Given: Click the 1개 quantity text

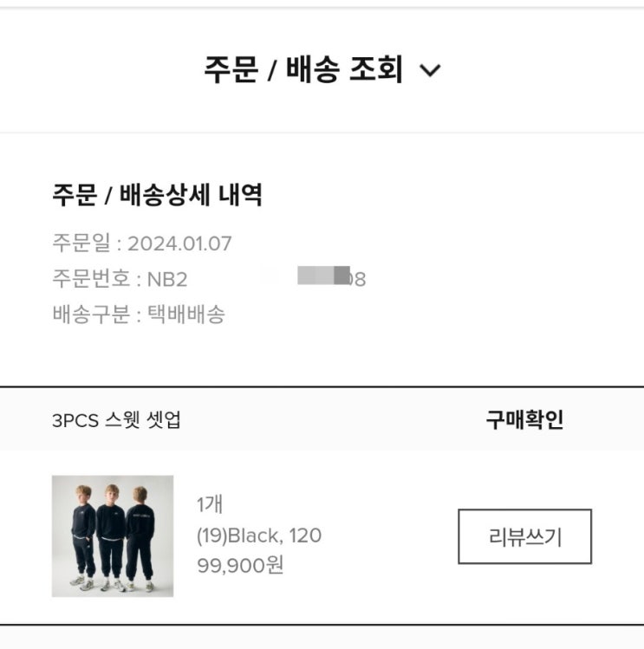Looking at the screenshot, I should pos(210,504).
